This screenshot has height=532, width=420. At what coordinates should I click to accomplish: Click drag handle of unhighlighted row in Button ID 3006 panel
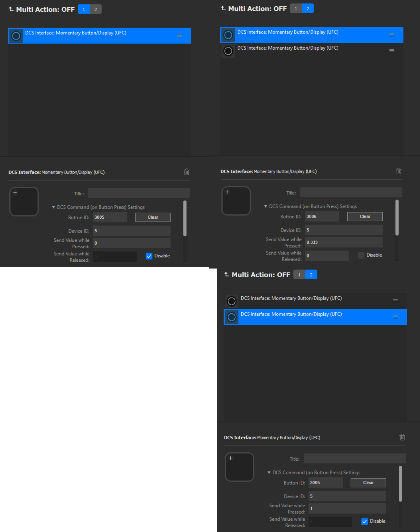pos(392,51)
